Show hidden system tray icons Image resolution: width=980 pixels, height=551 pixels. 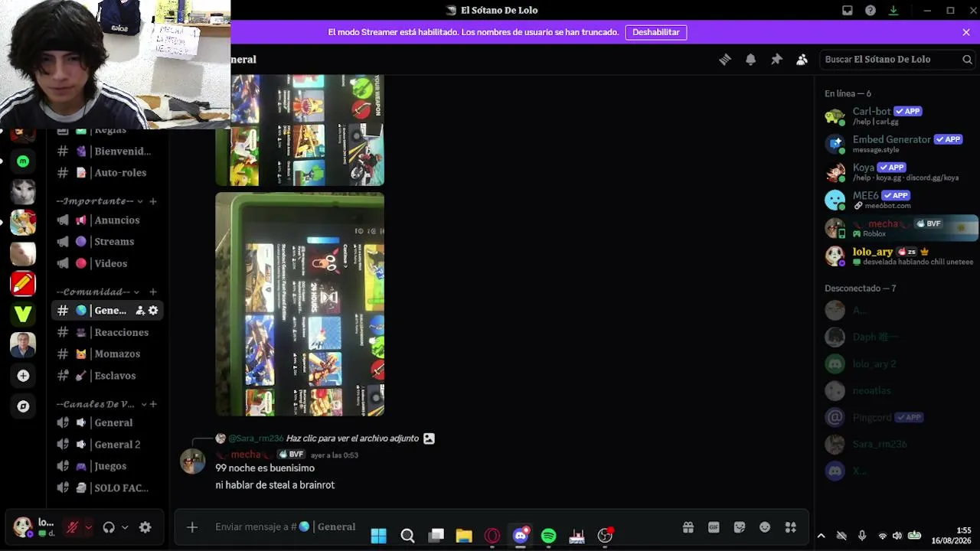pyautogui.click(x=822, y=536)
